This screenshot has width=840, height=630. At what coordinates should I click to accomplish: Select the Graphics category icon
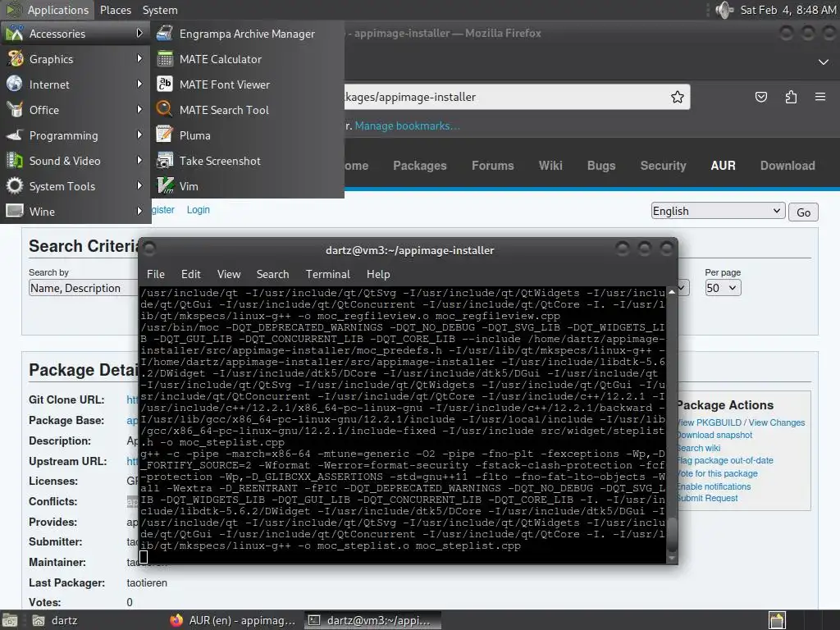pos(15,58)
